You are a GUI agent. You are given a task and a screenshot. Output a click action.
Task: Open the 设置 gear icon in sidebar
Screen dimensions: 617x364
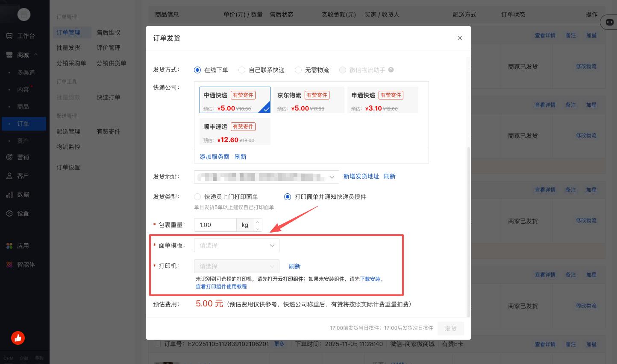coord(9,213)
